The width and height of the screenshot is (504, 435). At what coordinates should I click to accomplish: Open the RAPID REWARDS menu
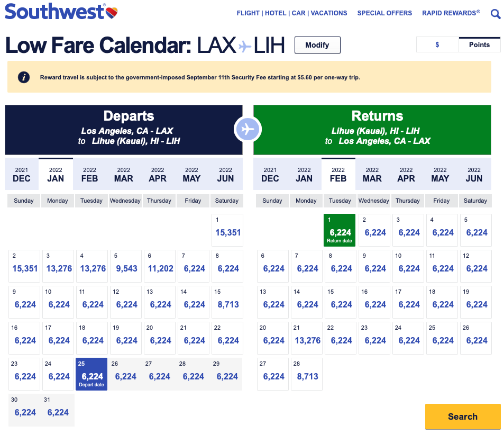tap(451, 13)
